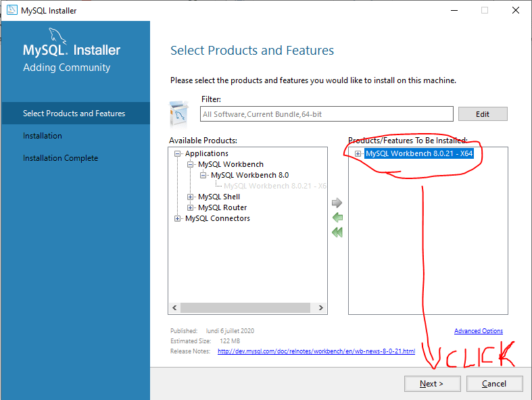
Task: Open the Advanced Options link
Action: [x=479, y=331]
